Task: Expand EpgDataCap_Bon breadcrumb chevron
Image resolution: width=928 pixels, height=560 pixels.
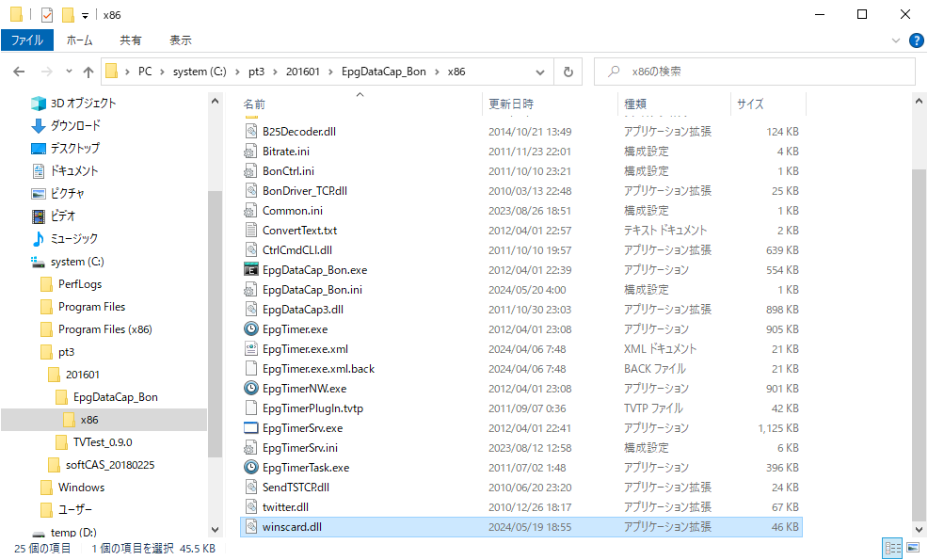Action: tap(437, 72)
